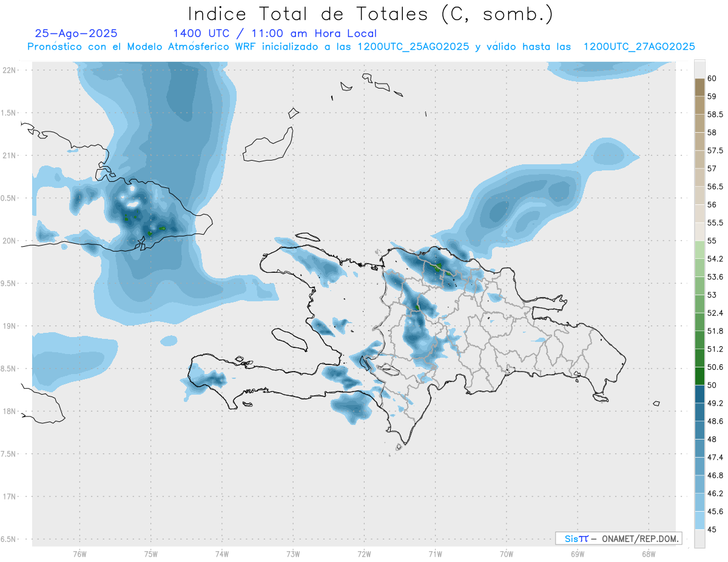Click the '50.6' value on the color scale
This screenshot has width=728, height=562.
click(715, 367)
